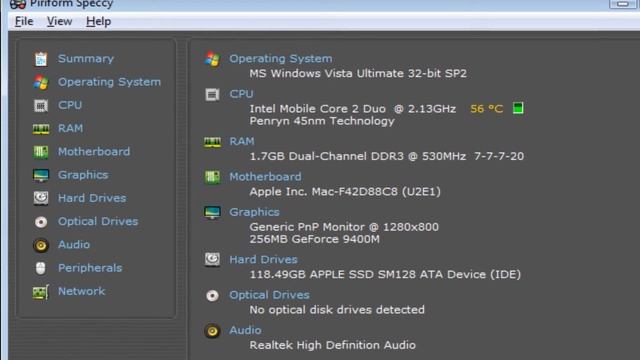The height and width of the screenshot is (360, 640).
Task: Click the Audio speaker icon in summary panel
Action: point(212,331)
